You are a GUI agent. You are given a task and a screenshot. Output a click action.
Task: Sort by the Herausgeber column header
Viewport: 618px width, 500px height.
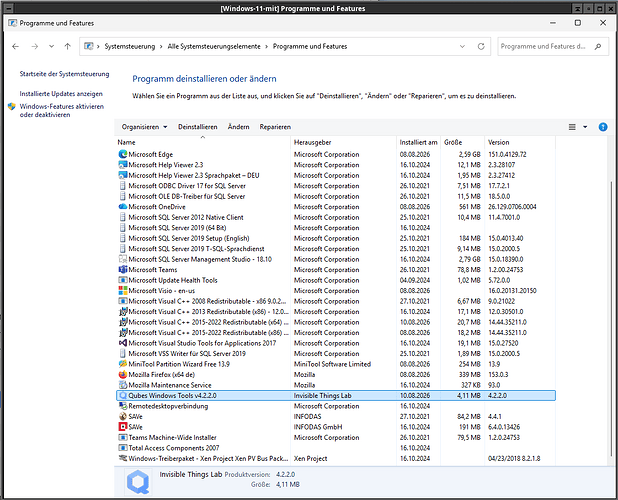343,142
